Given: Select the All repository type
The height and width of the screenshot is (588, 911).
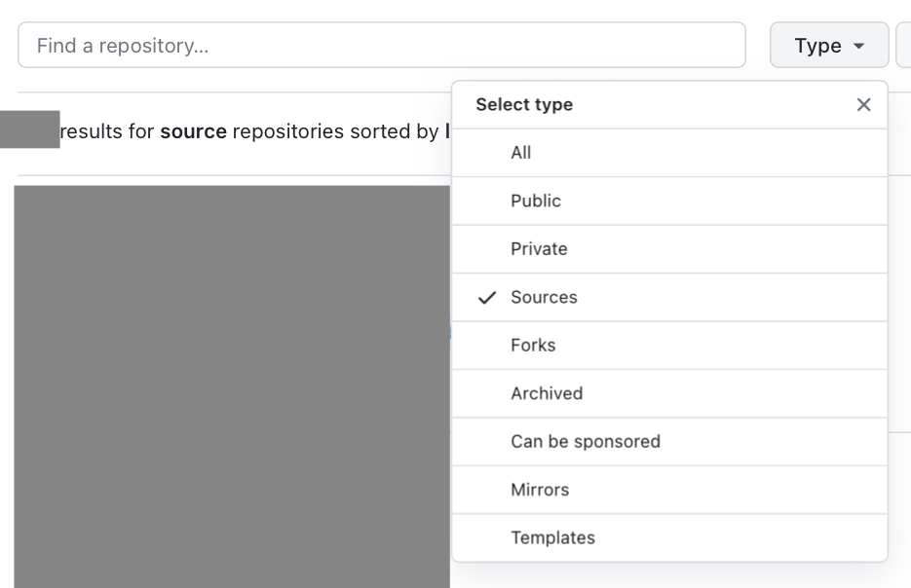Looking at the screenshot, I should (x=520, y=153).
